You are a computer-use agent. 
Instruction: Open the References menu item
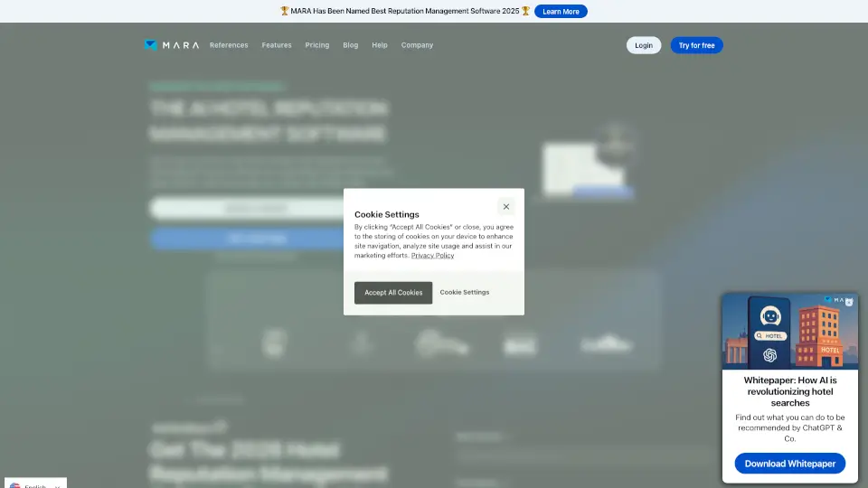coord(229,45)
